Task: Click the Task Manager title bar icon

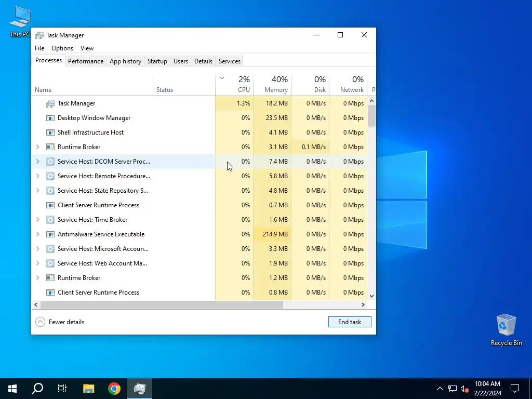Action: tap(39, 35)
